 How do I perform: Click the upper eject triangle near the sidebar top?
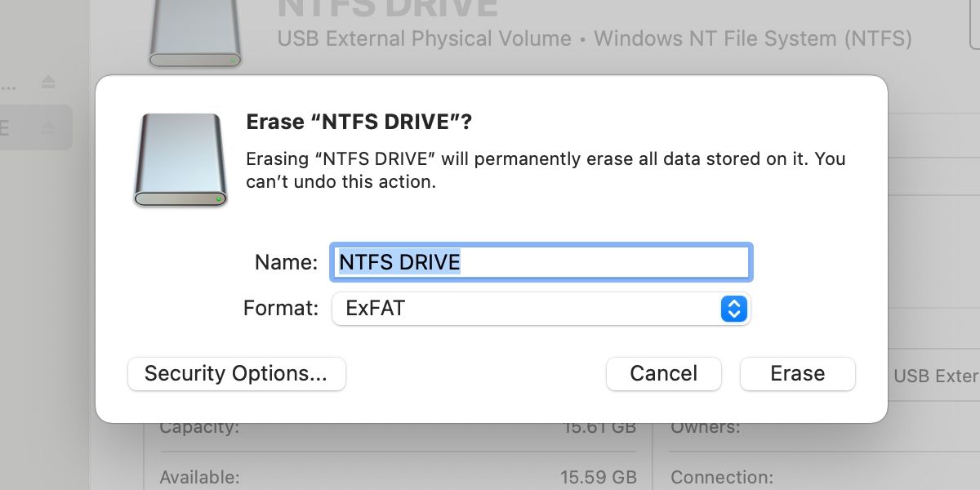point(47,82)
